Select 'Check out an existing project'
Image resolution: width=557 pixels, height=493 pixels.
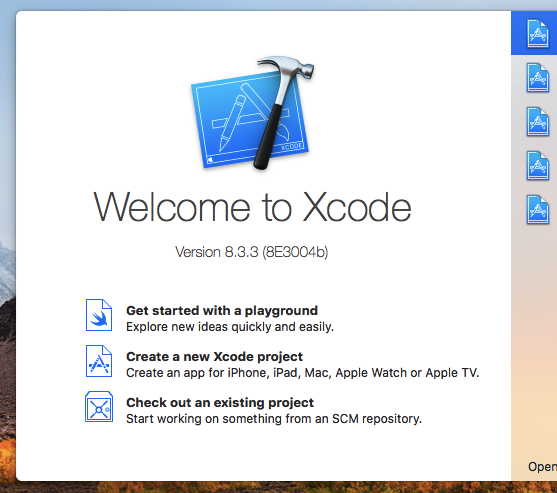[x=220, y=403]
